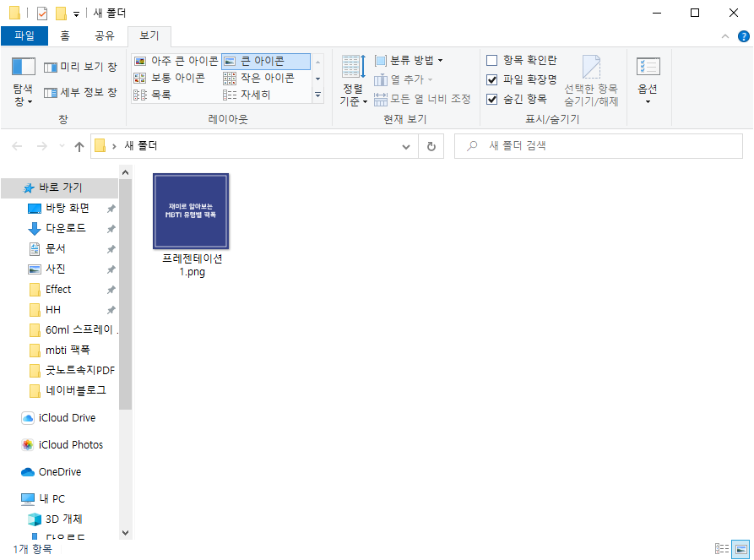The width and height of the screenshot is (754, 560).
Task: Open the quick access toolbar customize arrow
Action: tap(77, 14)
